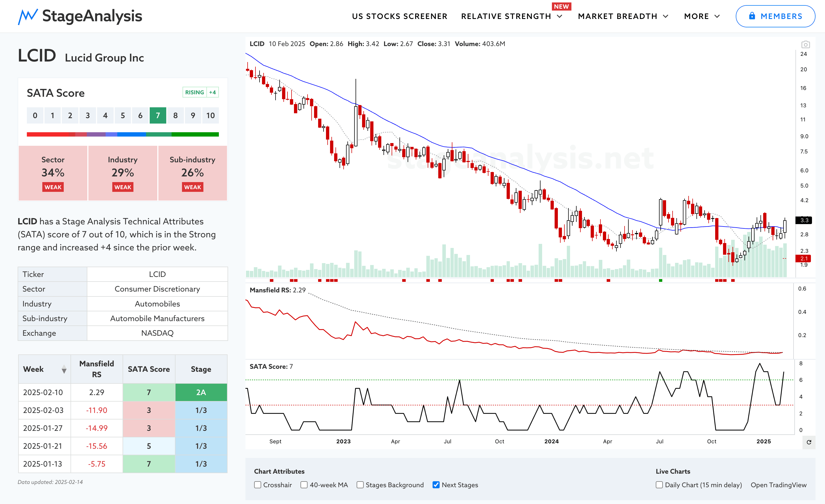Click the 2A stage cell
825x504 pixels.
click(201, 392)
